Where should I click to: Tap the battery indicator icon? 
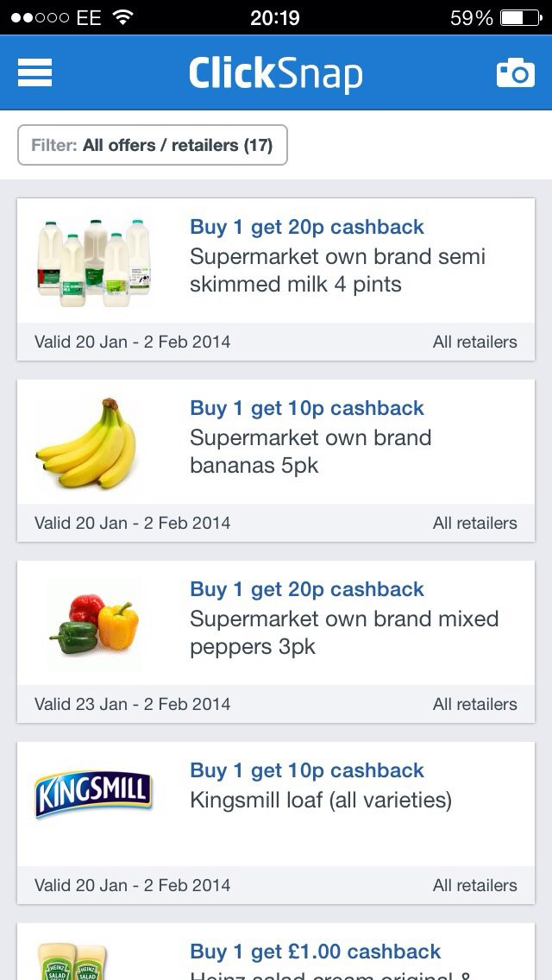click(521, 17)
